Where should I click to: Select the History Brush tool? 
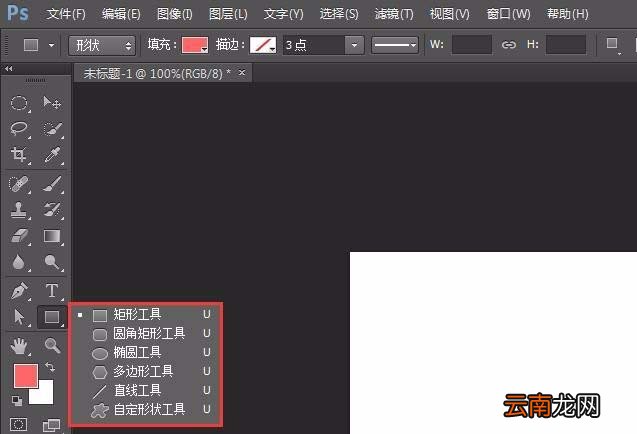coord(52,210)
